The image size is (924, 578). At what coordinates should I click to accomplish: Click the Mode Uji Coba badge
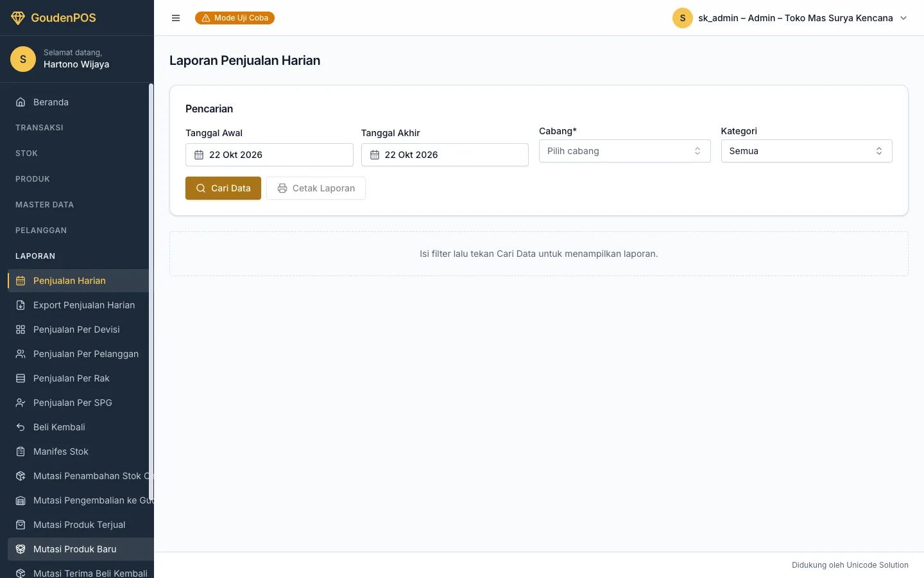tap(235, 18)
